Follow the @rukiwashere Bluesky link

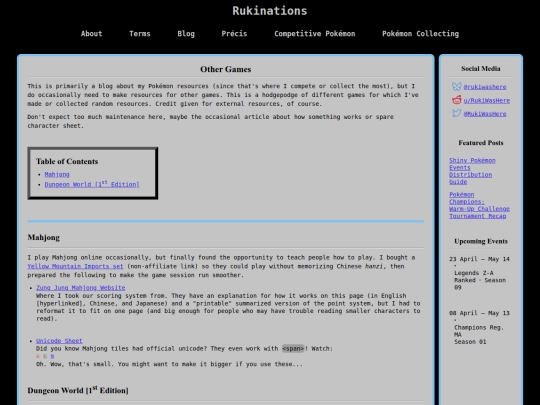point(485,87)
